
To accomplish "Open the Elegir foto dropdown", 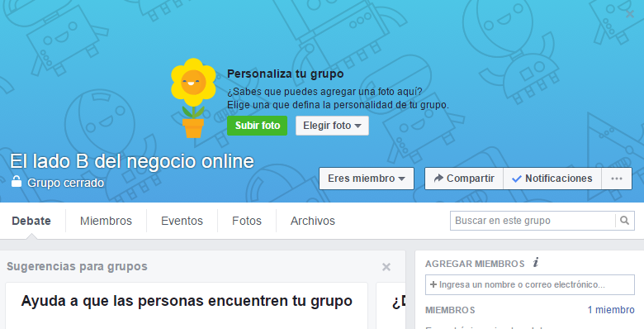I will click(x=332, y=126).
